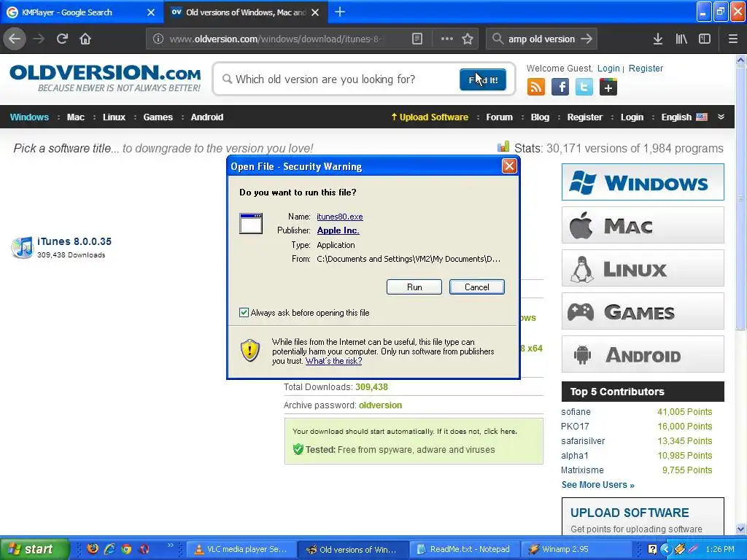Click the Register link in the header
747x560 pixels.
(x=646, y=68)
